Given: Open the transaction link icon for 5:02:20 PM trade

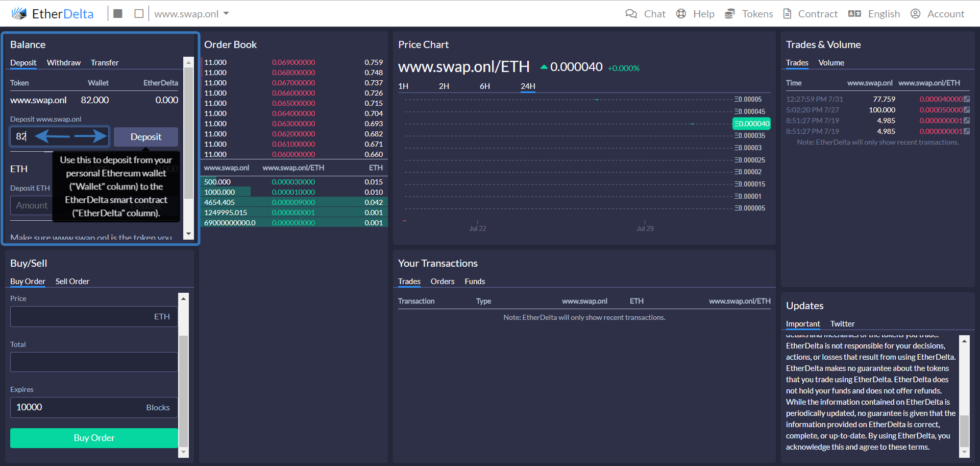Looking at the screenshot, I should click(x=967, y=110).
